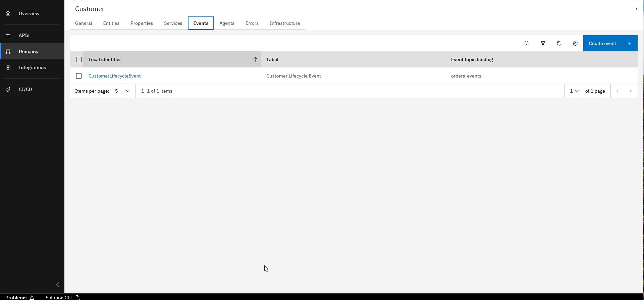
Task: Check the CustomerLifecycleEvent row checkbox
Action: pyautogui.click(x=79, y=76)
